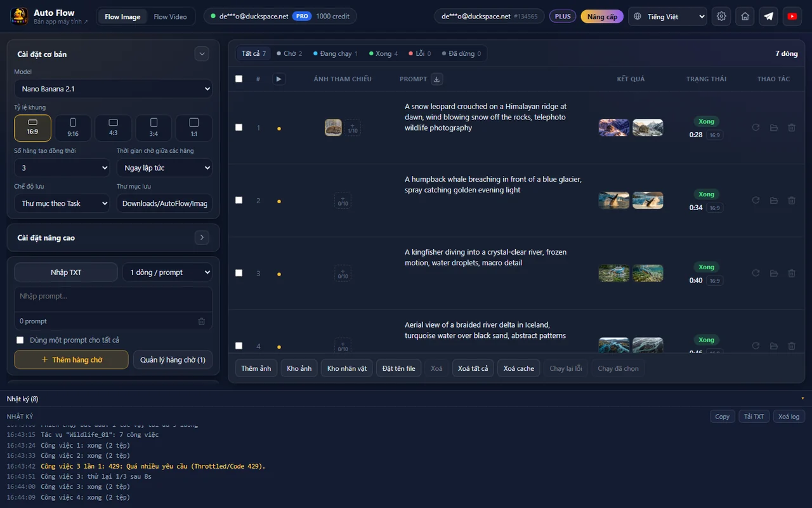
Task: Click the play icon in the table header
Action: (278, 79)
